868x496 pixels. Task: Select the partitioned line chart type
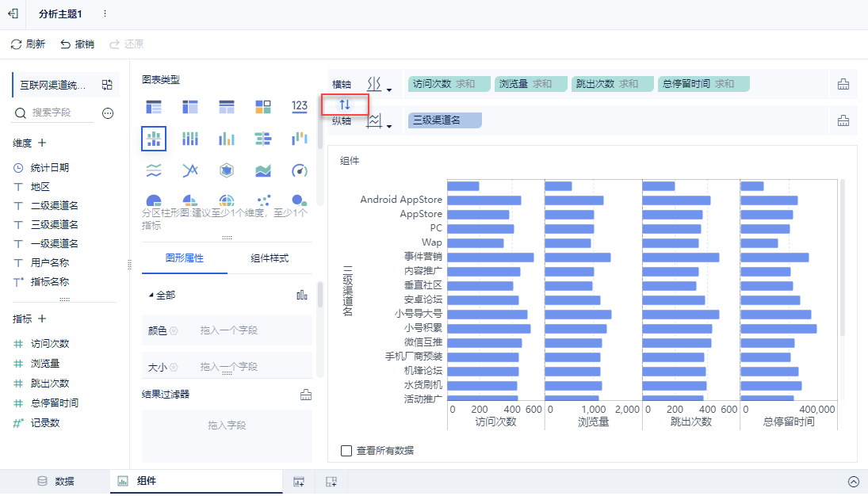point(154,170)
